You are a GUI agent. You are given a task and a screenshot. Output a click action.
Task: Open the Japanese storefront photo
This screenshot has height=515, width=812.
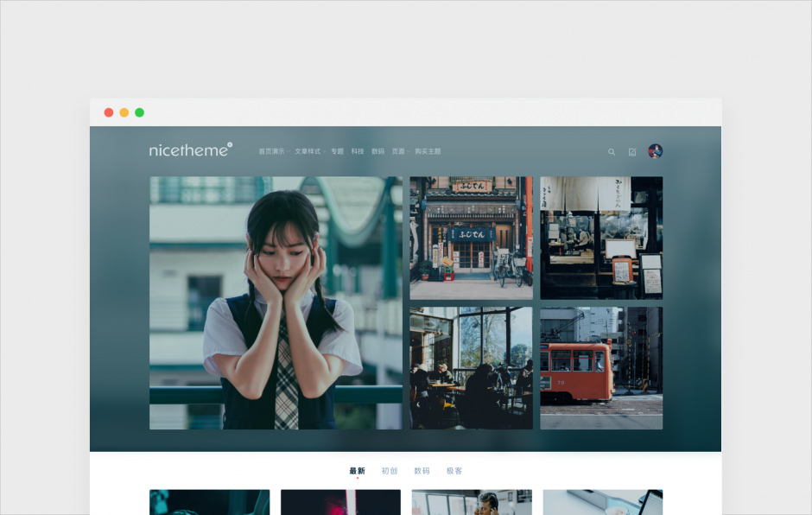tap(471, 238)
